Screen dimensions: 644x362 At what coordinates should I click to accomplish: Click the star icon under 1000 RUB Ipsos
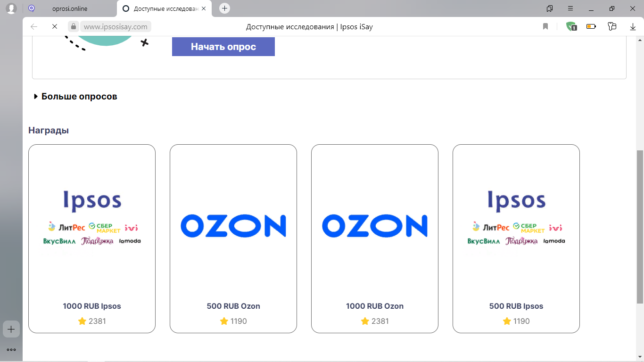point(82,321)
